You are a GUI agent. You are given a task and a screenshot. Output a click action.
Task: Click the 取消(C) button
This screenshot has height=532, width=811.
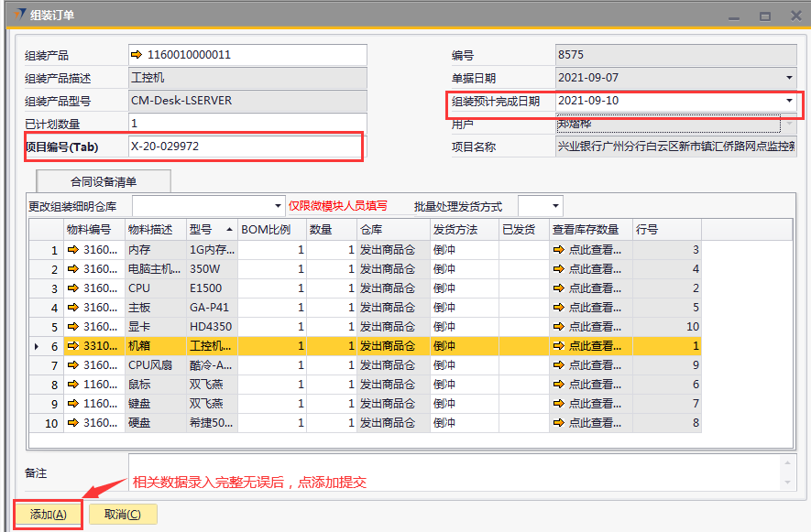point(123,515)
